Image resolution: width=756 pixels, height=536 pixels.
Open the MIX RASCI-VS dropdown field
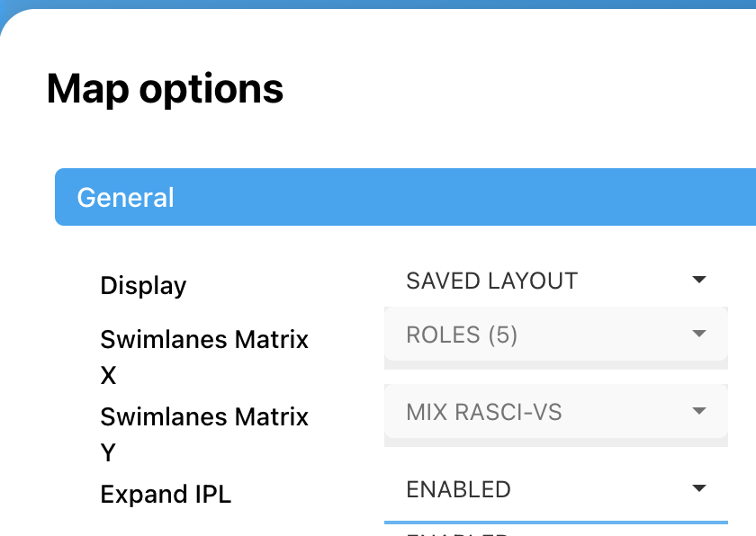coord(540,413)
